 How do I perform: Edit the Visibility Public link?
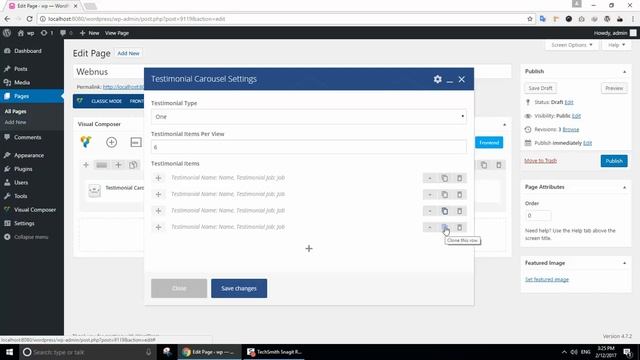[576, 116]
